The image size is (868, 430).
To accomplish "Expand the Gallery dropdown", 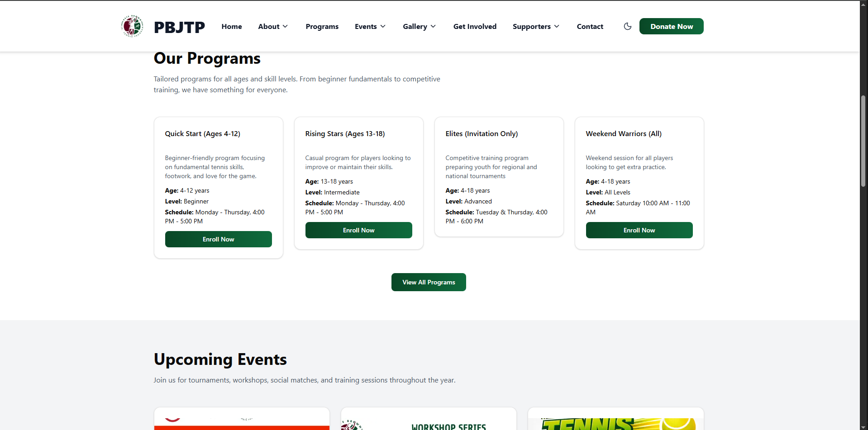I will pyautogui.click(x=419, y=26).
